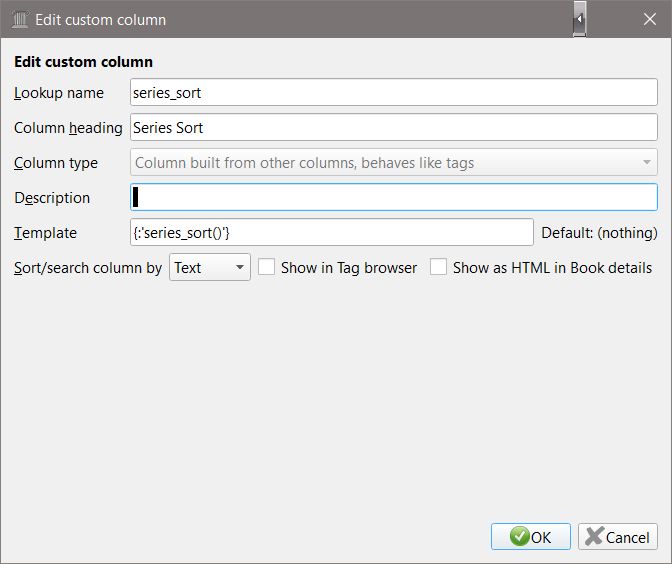This screenshot has width=672, height=564.
Task: Click the small left-arrow handle in title bar
Action: click(x=580, y=19)
